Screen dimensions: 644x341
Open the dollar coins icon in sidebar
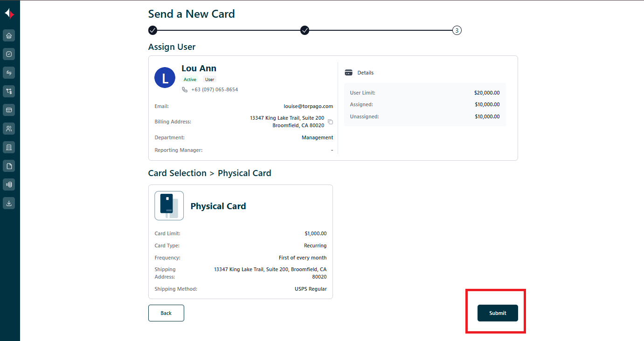(x=9, y=184)
